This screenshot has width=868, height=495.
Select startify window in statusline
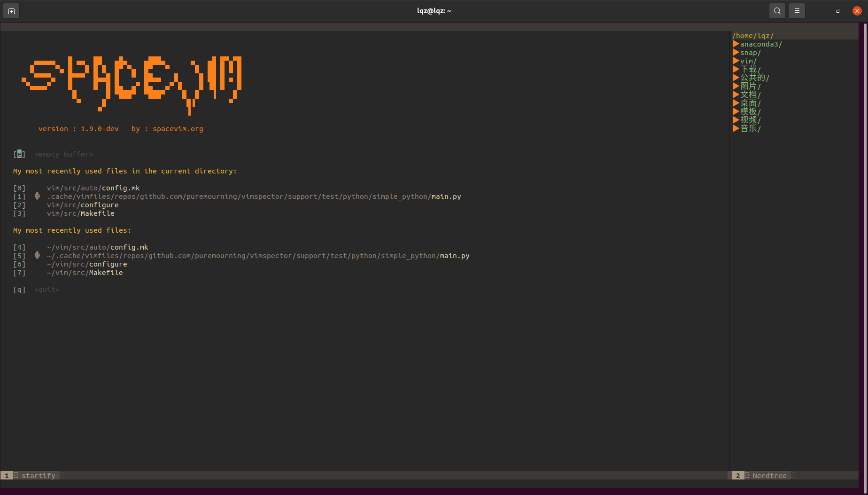39,476
